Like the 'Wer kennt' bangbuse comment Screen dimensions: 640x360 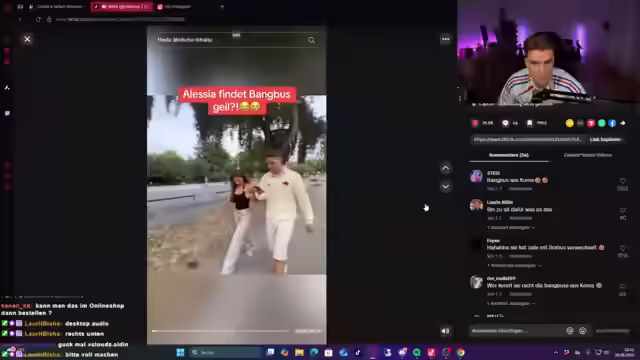pos(622,286)
